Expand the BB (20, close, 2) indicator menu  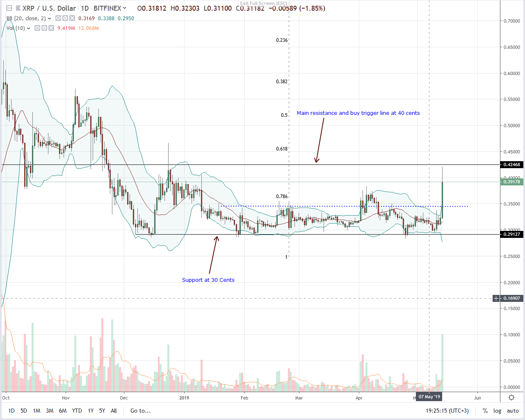tap(50, 18)
